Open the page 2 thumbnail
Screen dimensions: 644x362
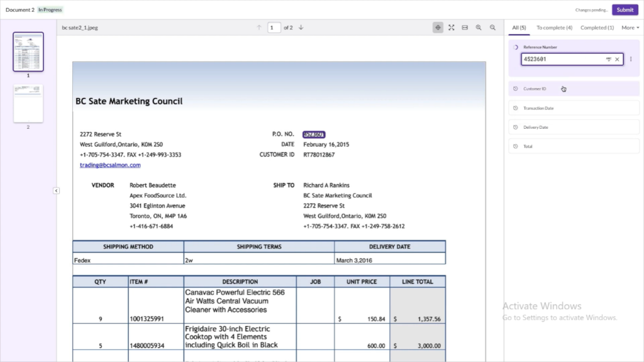[28, 104]
